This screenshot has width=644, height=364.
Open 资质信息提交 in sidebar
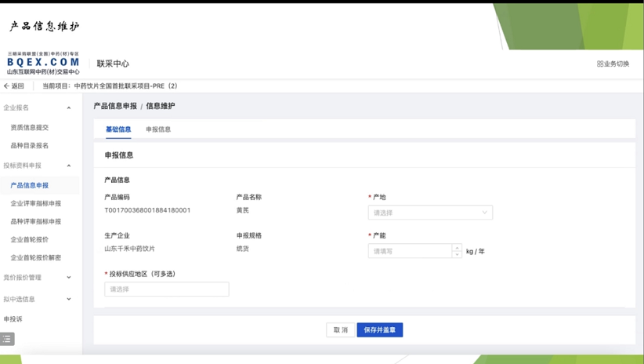pyautogui.click(x=30, y=127)
